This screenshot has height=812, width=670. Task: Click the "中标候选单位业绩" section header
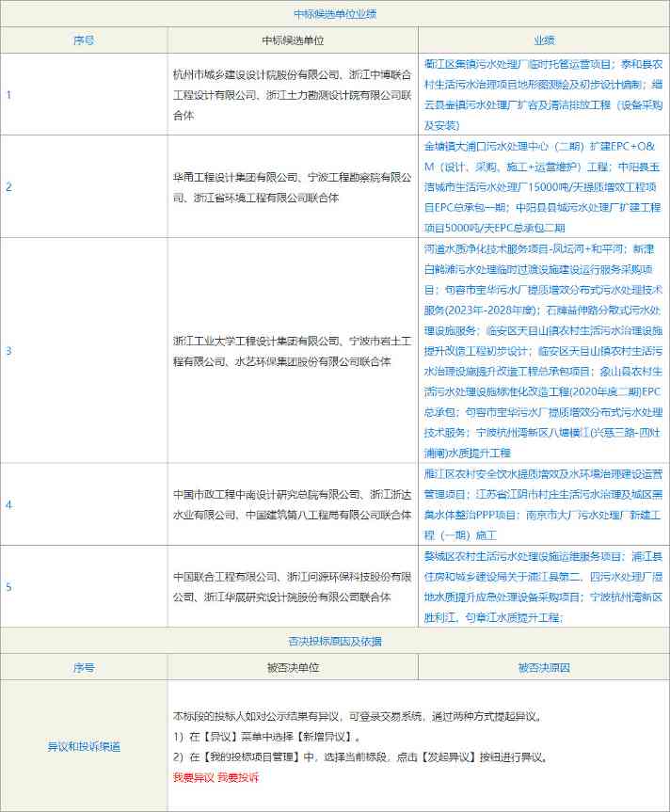pyautogui.click(x=335, y=13)
